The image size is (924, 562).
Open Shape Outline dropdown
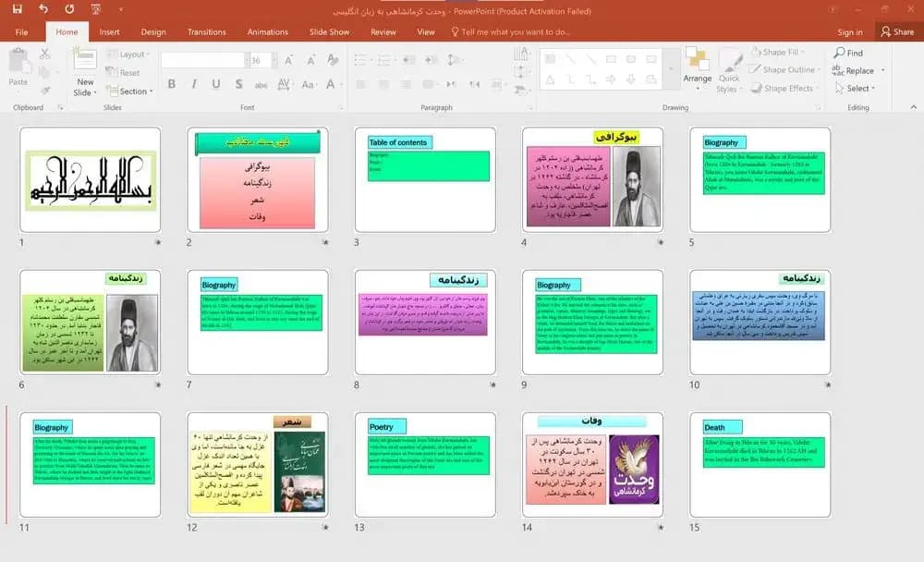coord(784,69)
